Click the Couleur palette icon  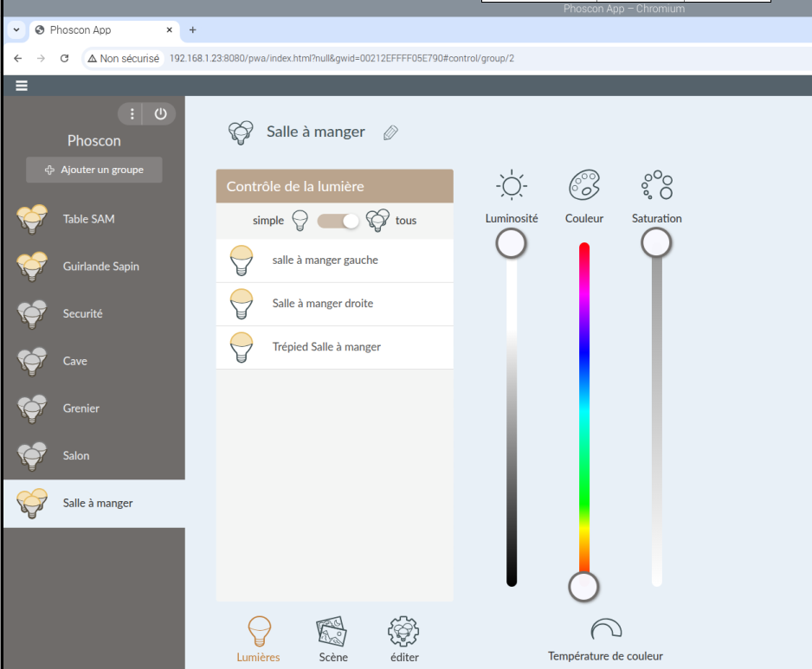[x=584, y=185]
